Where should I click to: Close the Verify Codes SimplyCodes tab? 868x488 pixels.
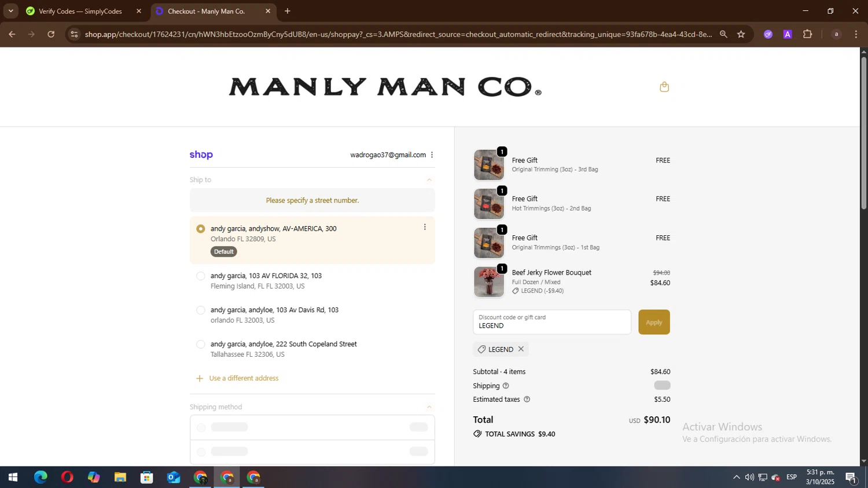(139, 11)
